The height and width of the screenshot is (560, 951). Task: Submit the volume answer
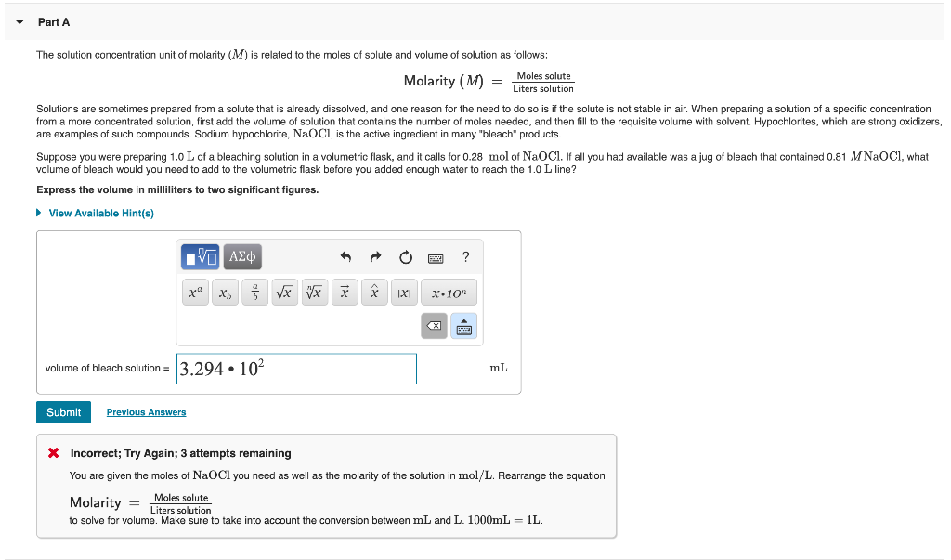point(62,411)
